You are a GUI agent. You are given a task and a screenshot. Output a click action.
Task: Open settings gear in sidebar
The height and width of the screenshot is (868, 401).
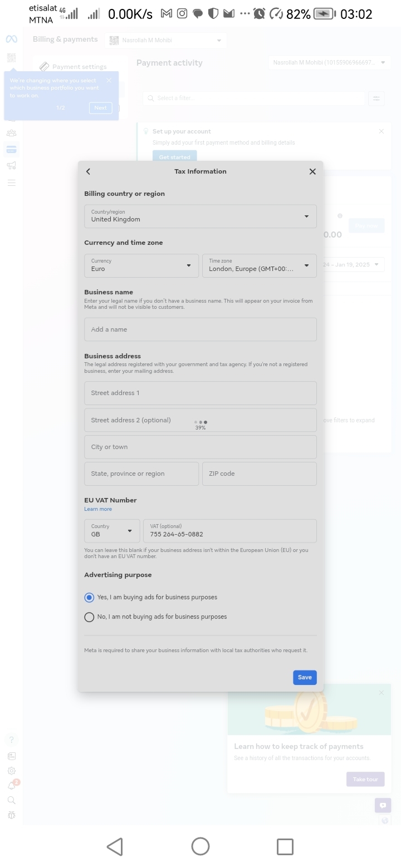click(x=12, y=771)
